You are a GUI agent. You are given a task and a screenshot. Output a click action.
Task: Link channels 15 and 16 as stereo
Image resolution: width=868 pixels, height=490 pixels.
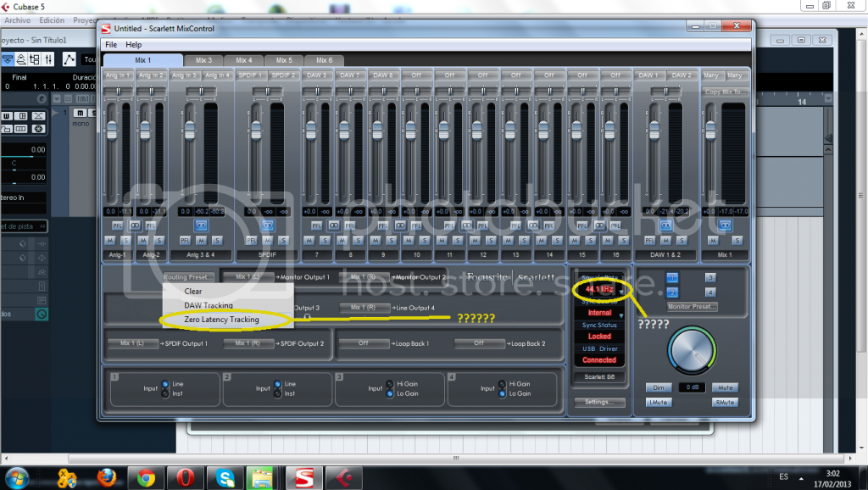pos(599,226)
